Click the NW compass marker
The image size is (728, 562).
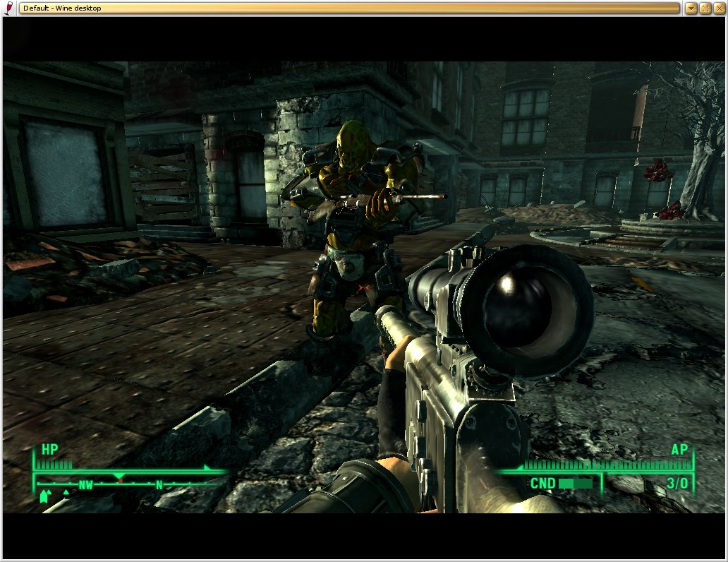pyautogui.click(x=86, y=485)
